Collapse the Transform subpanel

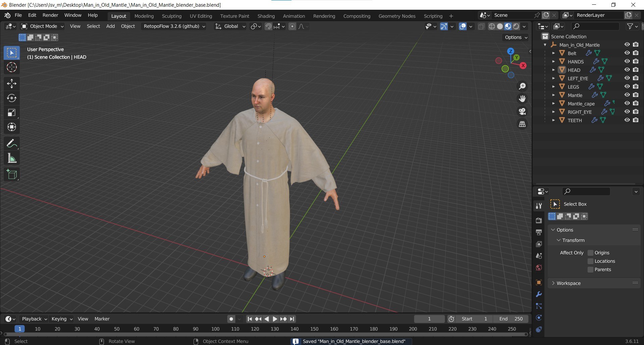coord(558,240)
